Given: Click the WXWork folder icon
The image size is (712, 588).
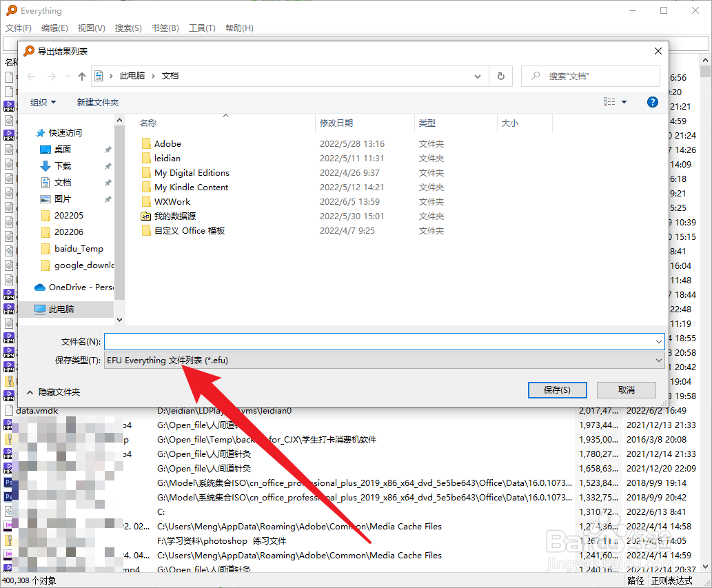Looking at the screenshot, I should tap(146, 202).
